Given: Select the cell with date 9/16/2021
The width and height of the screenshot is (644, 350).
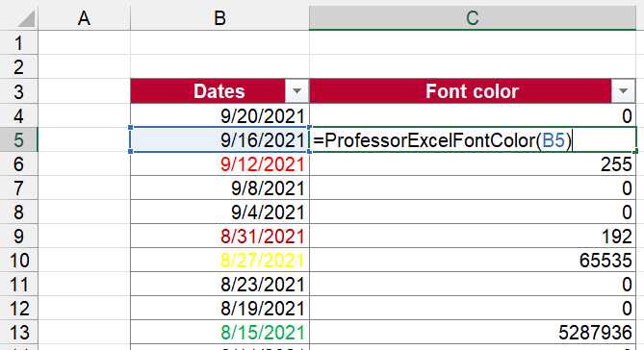Looking at the screenshot, I should pyautogui.click(x=219, y=140).
